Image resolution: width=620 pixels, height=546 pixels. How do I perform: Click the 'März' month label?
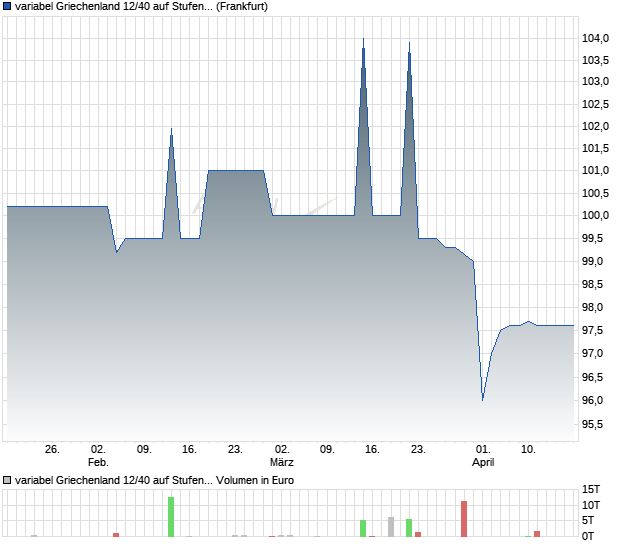click(282, 462)
